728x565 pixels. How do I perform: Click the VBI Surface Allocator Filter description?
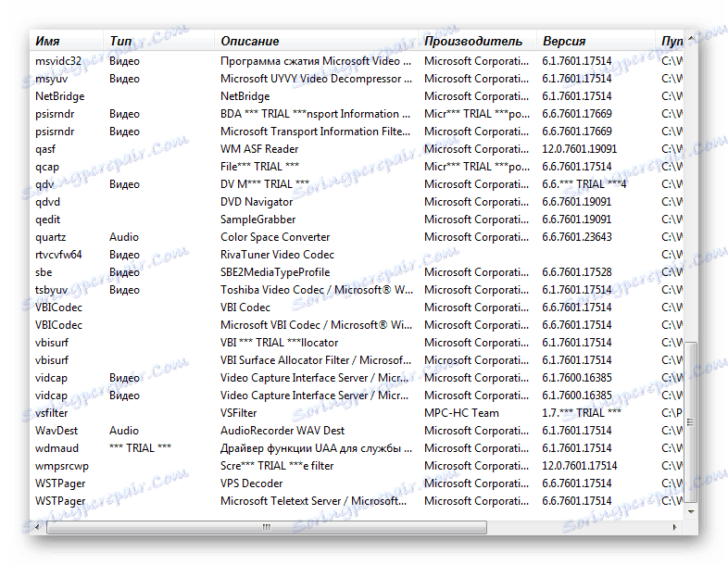click(315, 360)
